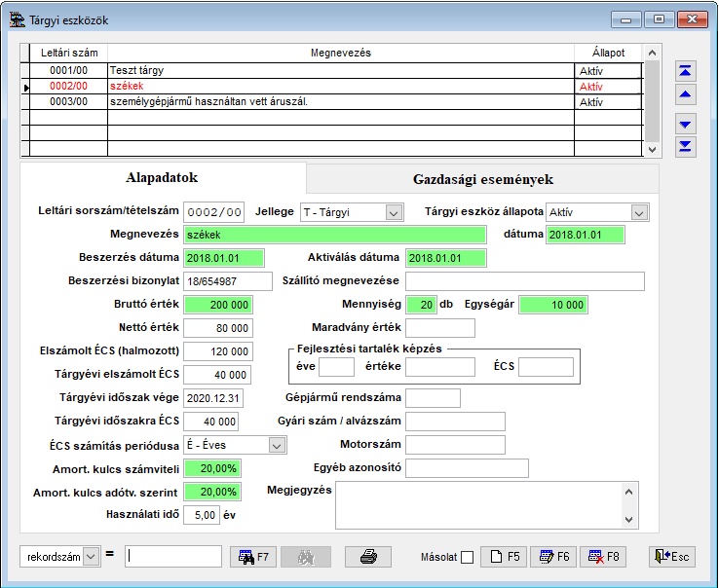Open the rekordszám search field dropdown
The width and height of the screenshot is (719, 588).
[92, 556]
